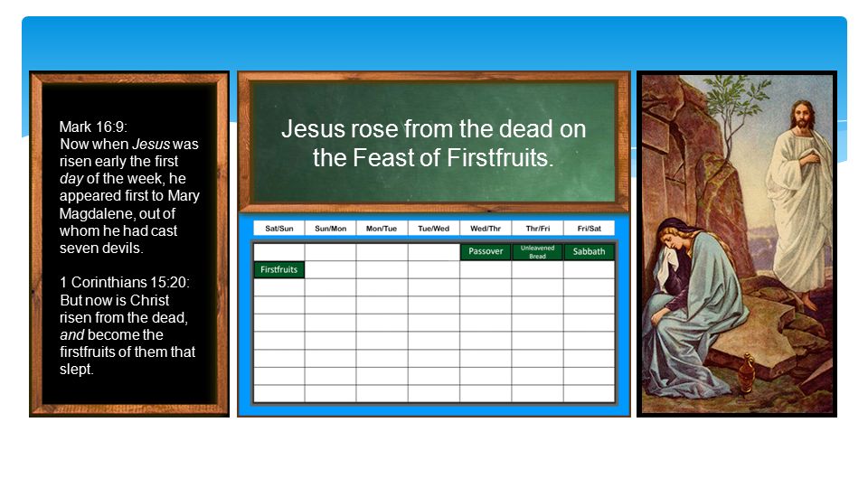Click the Fri/Sat column header
This screenshot has width=868, height=488.
coord(589,229)
